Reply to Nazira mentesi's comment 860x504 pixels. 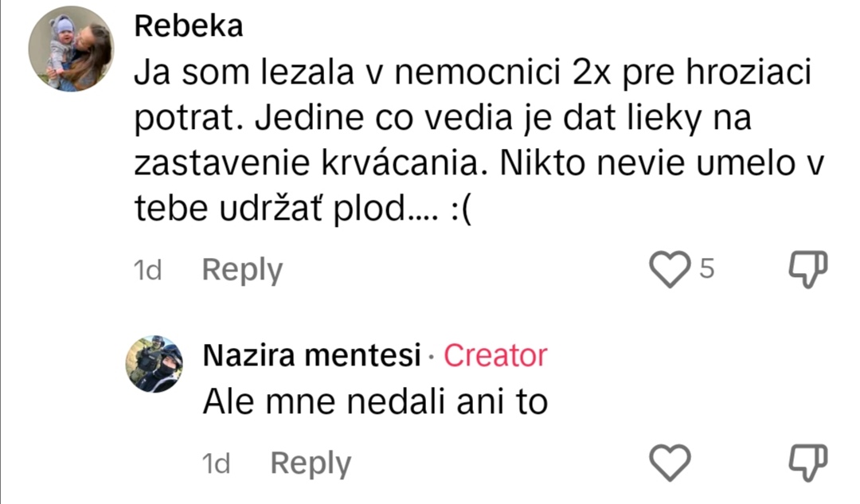click(x=311, y=463)
